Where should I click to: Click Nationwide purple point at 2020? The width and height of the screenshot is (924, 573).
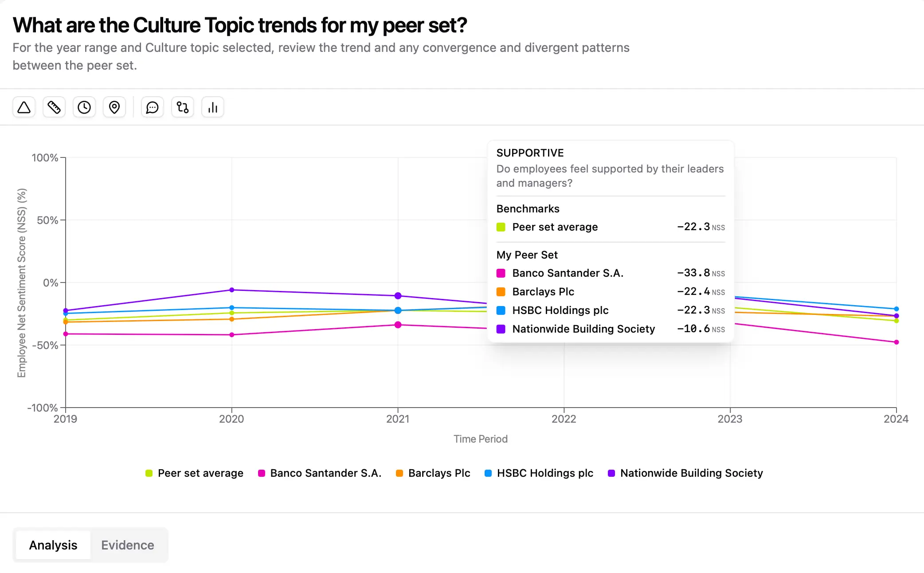click(x=232, y=290)
